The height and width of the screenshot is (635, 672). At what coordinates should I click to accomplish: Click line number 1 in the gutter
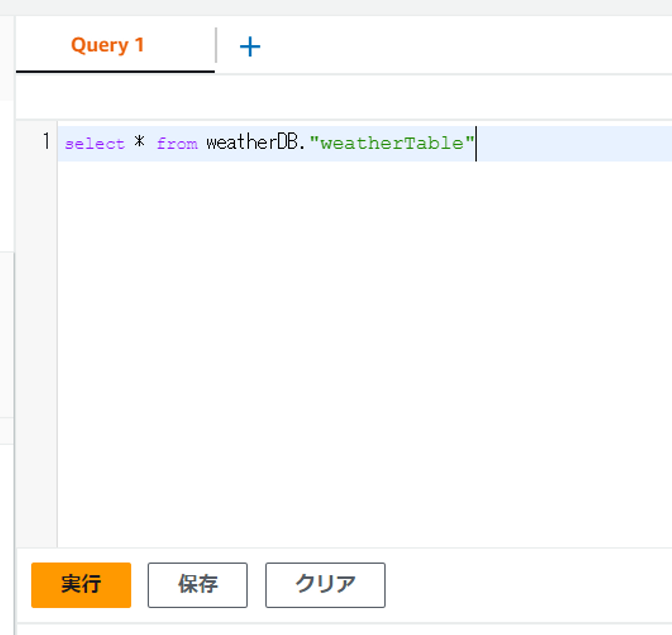46,141
